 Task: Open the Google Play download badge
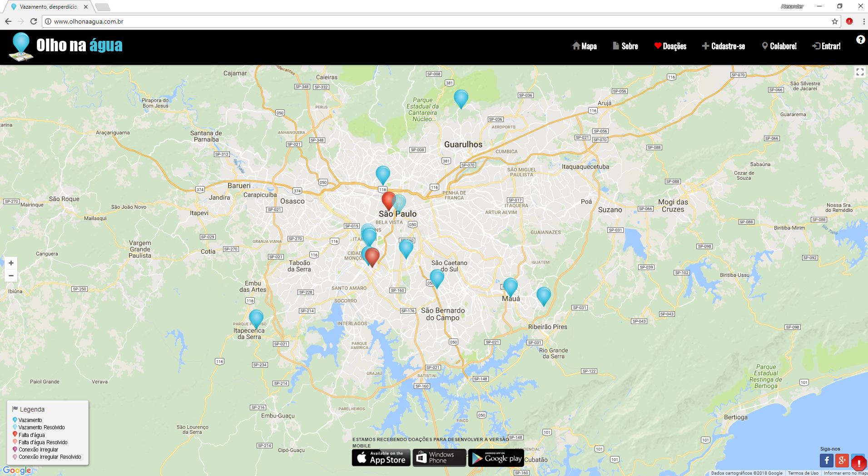pyautogui.click(x=496, y=458)
